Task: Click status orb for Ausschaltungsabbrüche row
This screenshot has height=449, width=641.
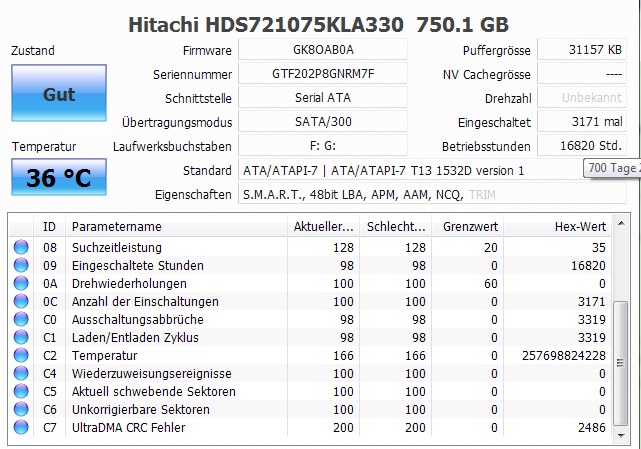Action: click(x=21, y=319)
